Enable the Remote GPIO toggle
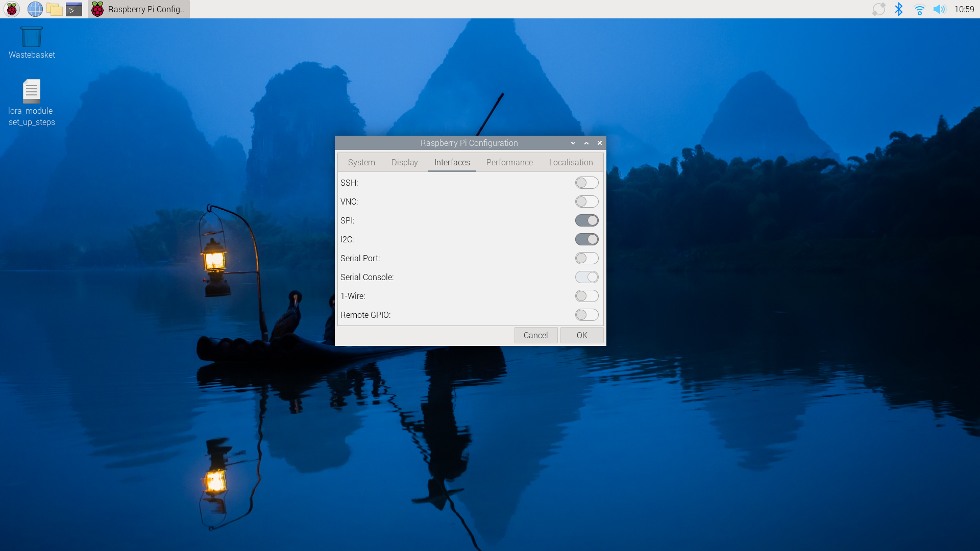Viewport: 980px width, 551px height. pos(587,315)
